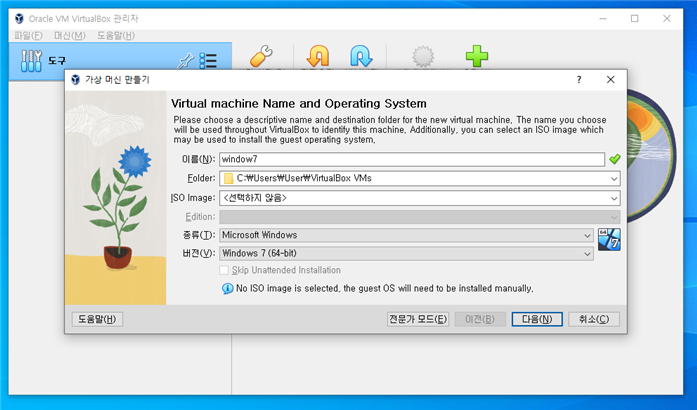Click the VirtualBox logo in main title bar

click(19, 18)
